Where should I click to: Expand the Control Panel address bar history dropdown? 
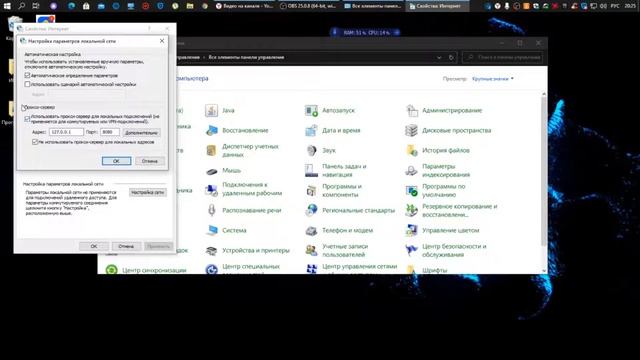tap(439, 58)
